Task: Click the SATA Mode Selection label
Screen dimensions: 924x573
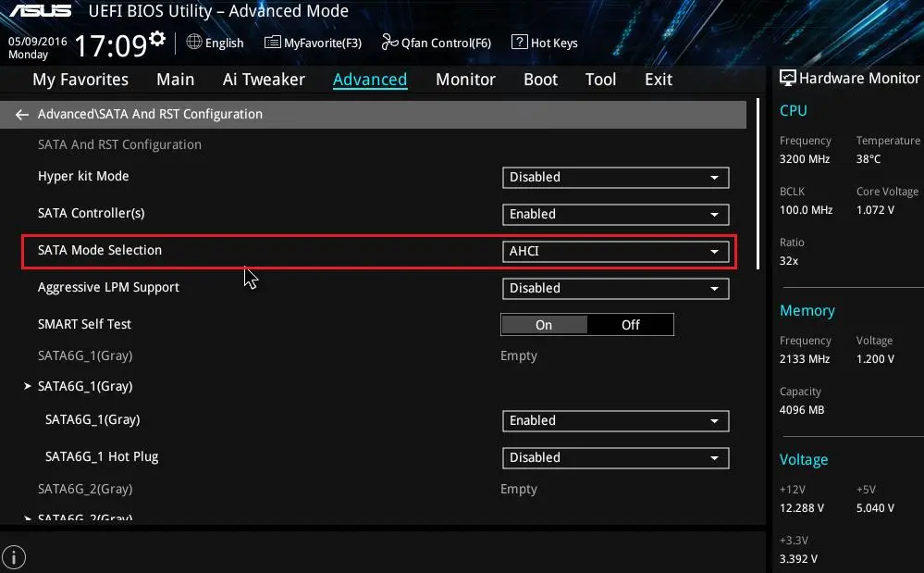Action: click(100, 250)
